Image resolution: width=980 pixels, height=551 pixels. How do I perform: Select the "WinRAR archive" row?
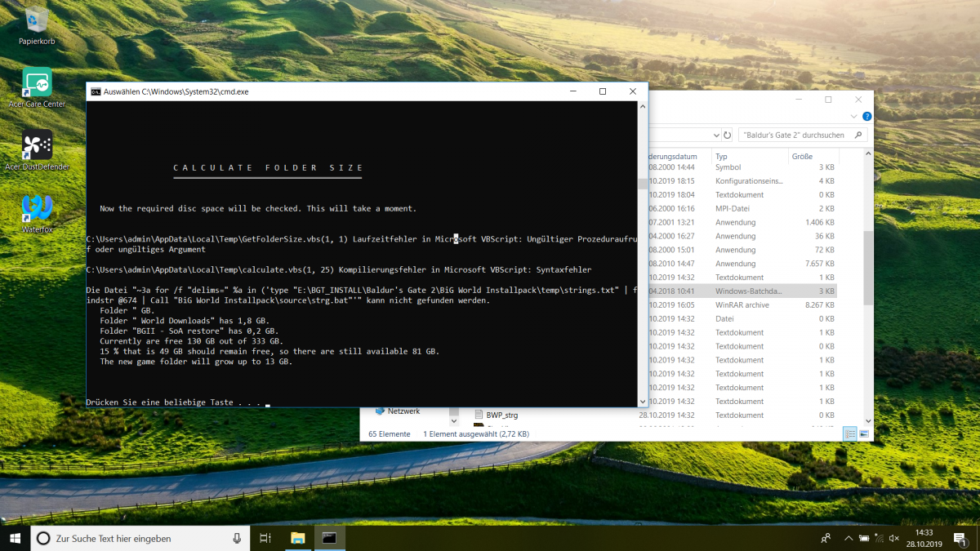[x=742, y=305]
